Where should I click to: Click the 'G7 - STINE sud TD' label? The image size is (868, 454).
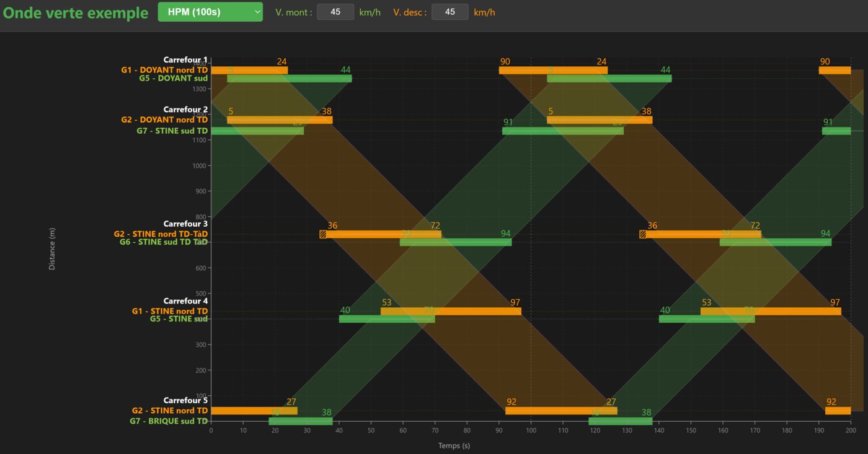point(172,131)
